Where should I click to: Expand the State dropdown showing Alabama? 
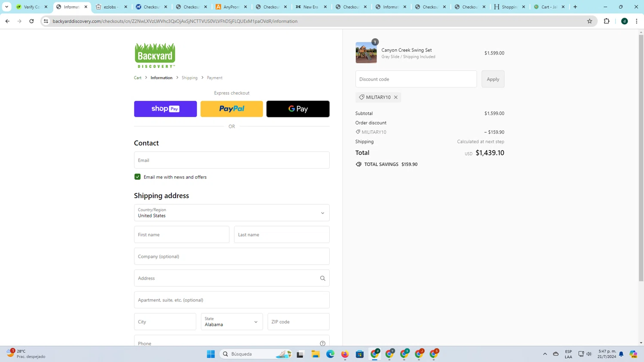[x=232, y=322]
